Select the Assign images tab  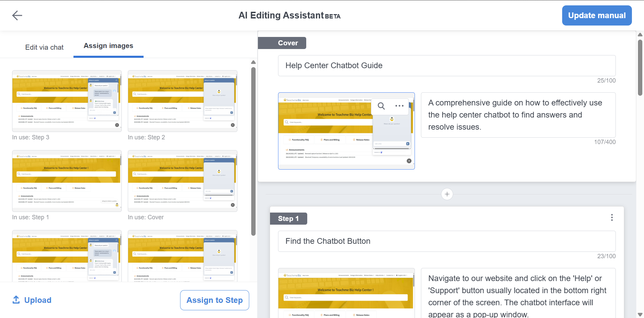pyautogui.click(x=108, y=46)
